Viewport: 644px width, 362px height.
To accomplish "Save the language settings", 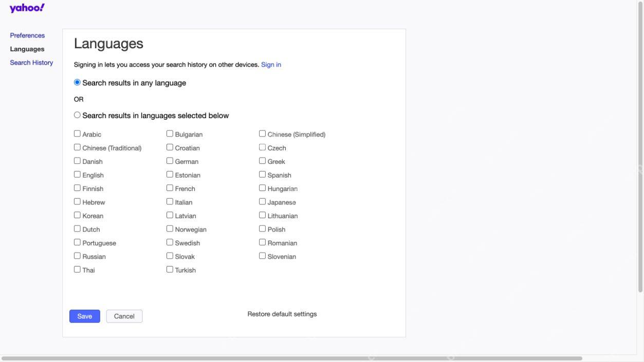I will (85, 316).
